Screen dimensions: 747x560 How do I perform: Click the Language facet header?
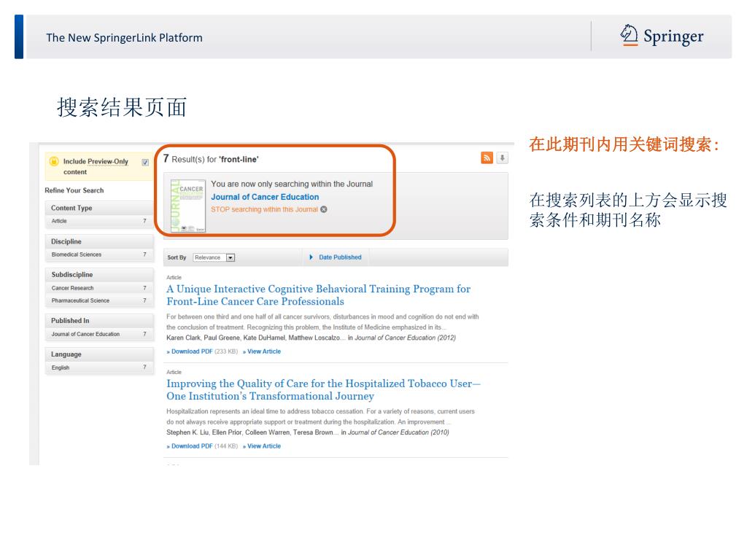coord(99,354)
